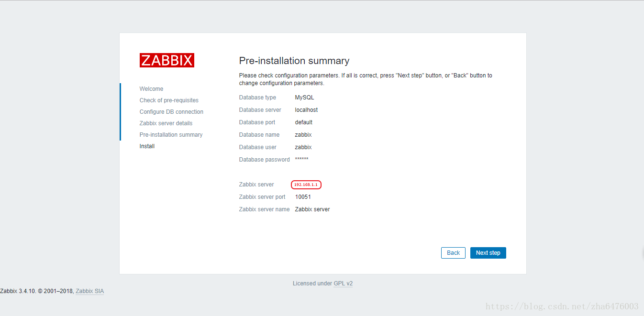The image size is (644, 316).
Task: Click the MySQL database type value
Action: pos(304,98)
